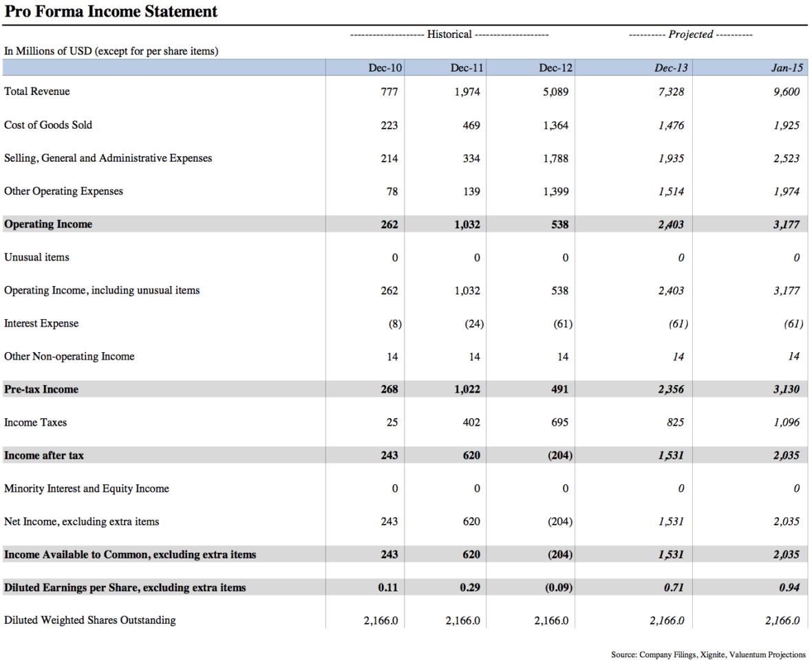
Task: Click Income Taxes value 695
Action: [560, 422]
